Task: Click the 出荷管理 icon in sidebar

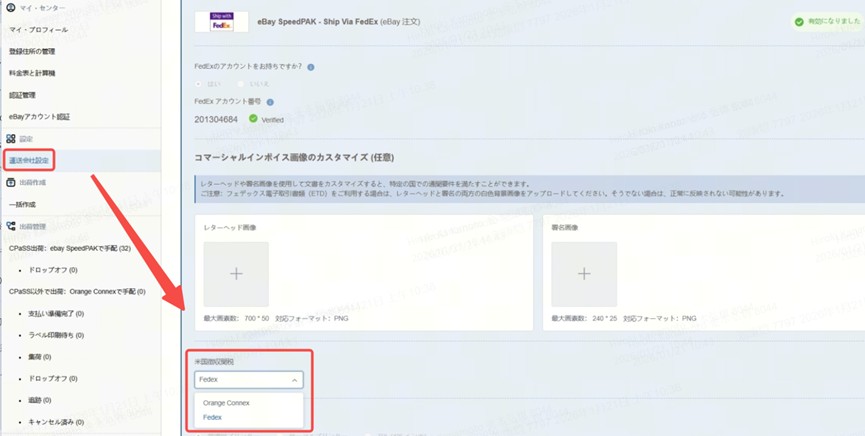Action: [x=10, y=226]
